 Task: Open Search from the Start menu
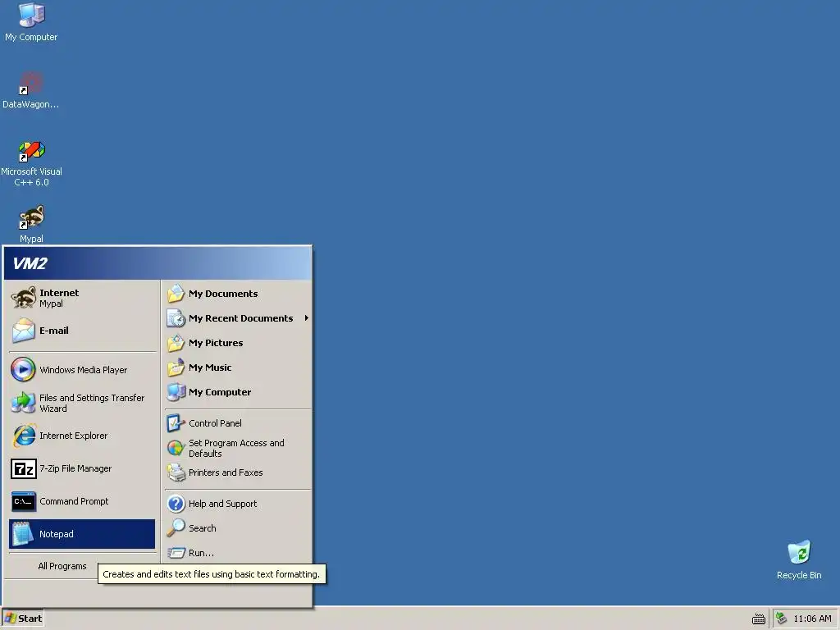click(x=238, y=528)
